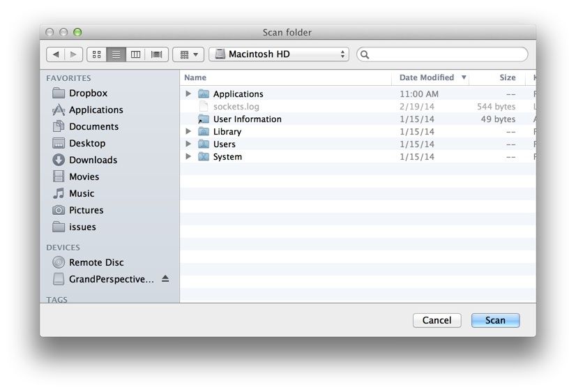Viewport: 576px width, 392px height.
Task: Open the Macintosh HD location popup
Action: coord(279,54)
